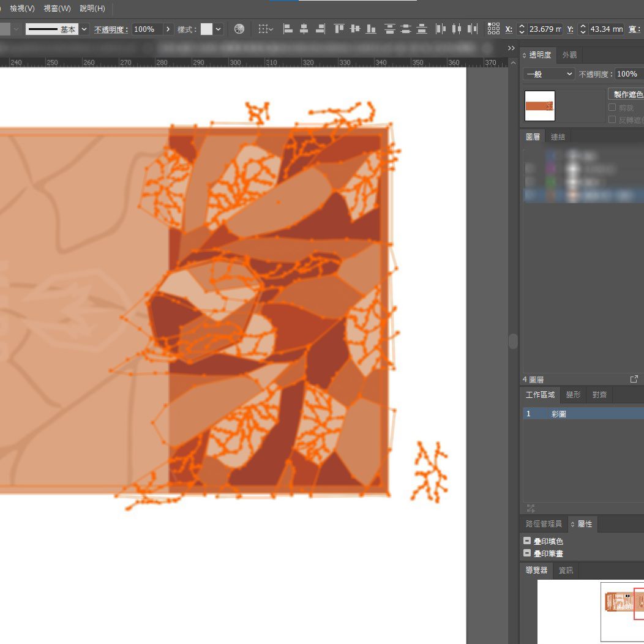The image size is (644, 644).
Task: Expand the 樣式 graphic style dropdown
Action: (x=218, y=29)
